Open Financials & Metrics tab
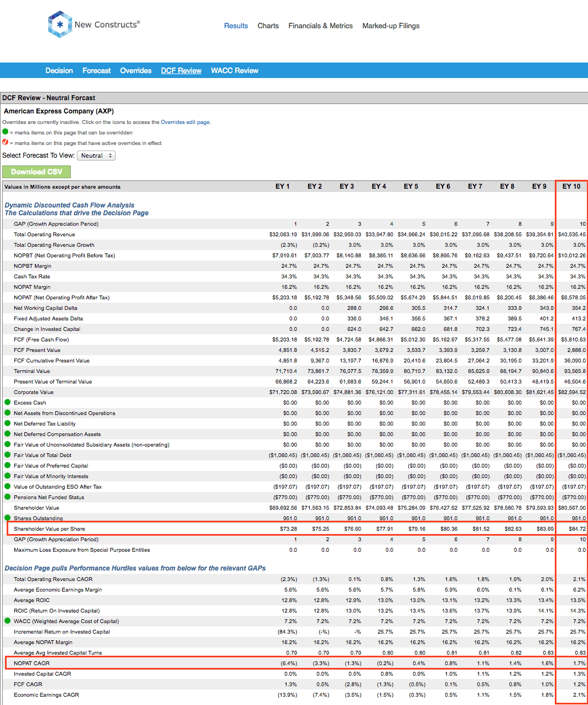This screenshot has width=588, height=705. point(320,25)
